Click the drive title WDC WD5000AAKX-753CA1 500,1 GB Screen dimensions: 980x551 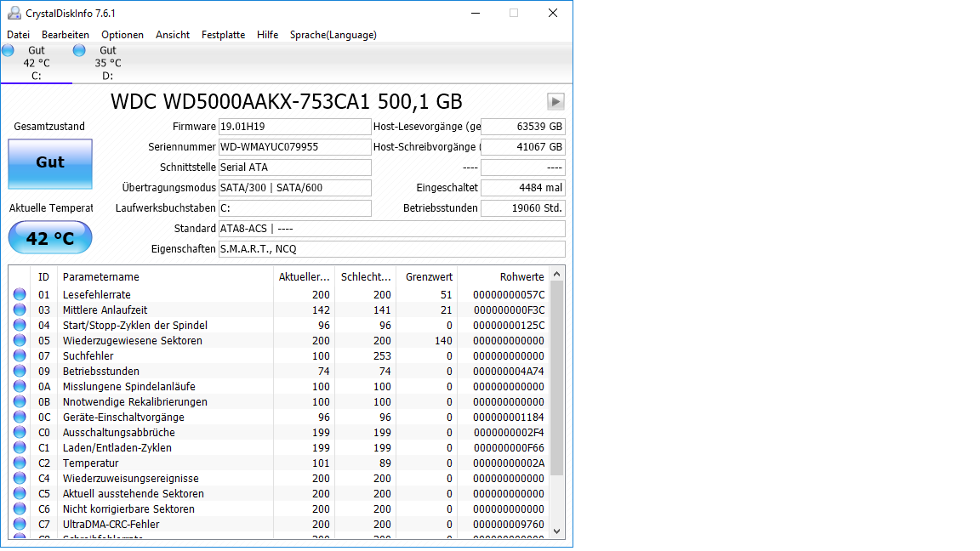pyautogui.click(x=286, y=102)
